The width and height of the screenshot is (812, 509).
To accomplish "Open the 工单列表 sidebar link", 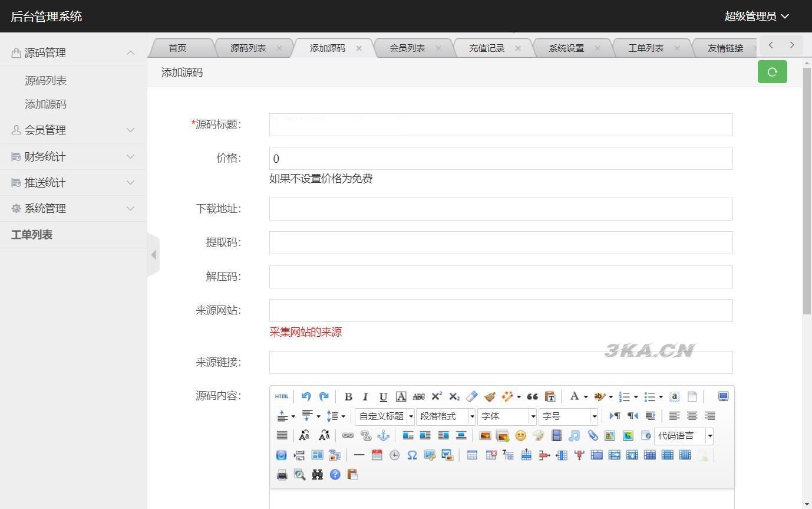I will (32, 235).
